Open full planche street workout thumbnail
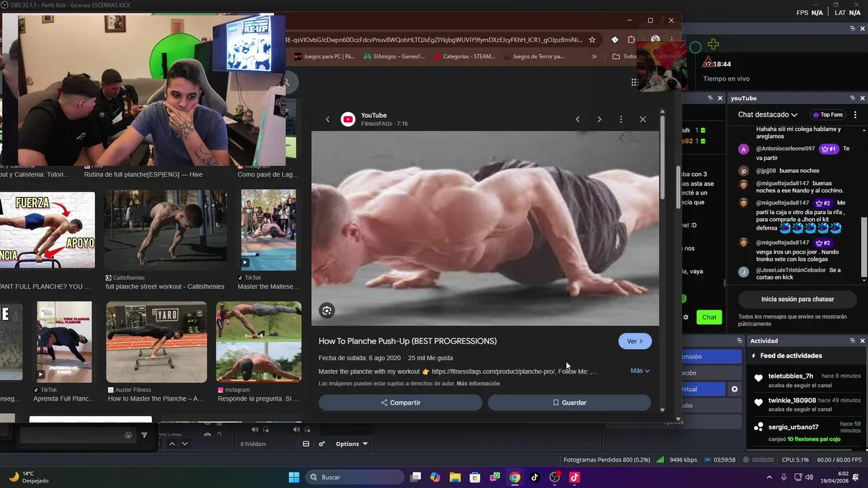This screenshot has width=868, height=488. pyautogui.click(x=165, y=230)
